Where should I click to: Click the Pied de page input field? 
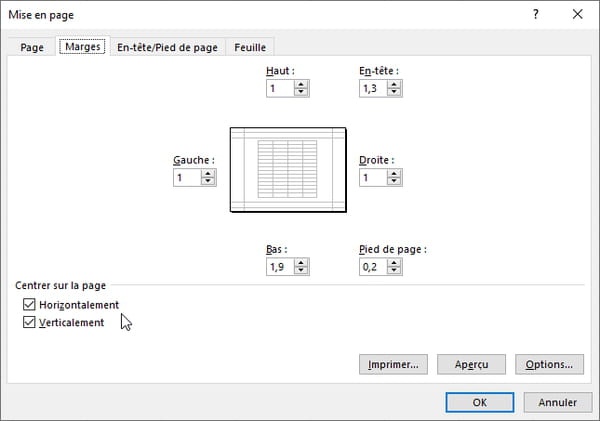373,267
